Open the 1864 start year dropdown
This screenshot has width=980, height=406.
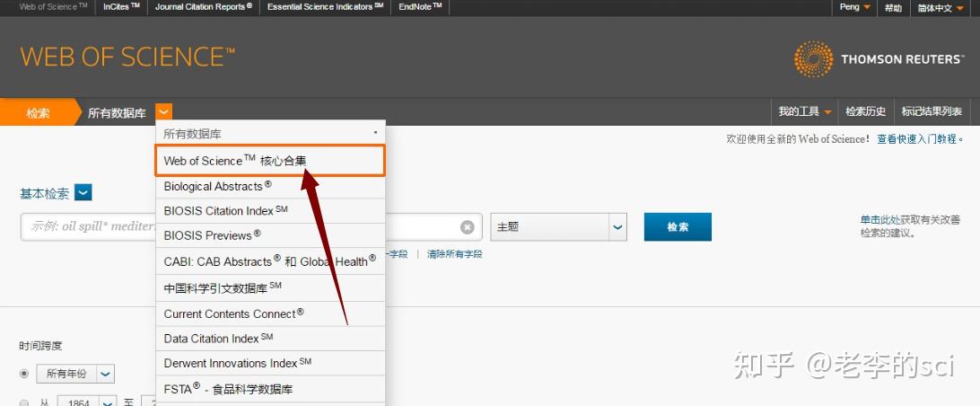pos(87,402)
